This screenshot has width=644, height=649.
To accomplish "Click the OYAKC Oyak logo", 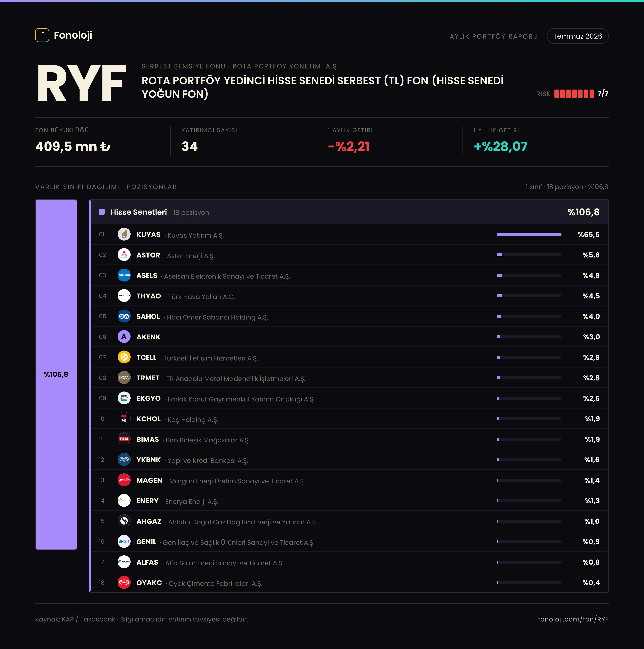I will coord(124,582).
